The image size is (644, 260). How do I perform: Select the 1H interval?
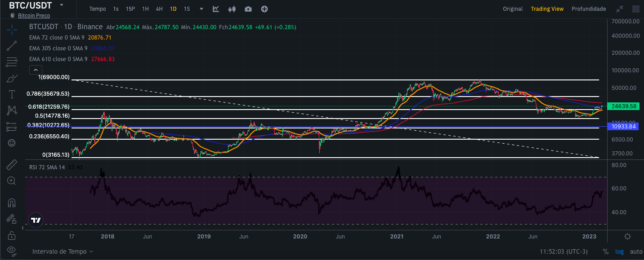[x=145, y=9]
